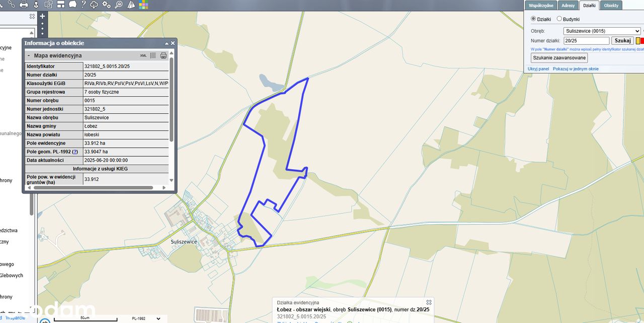Click the info window scroll-down arrow

pyautogui.click(x=171, y=180)
